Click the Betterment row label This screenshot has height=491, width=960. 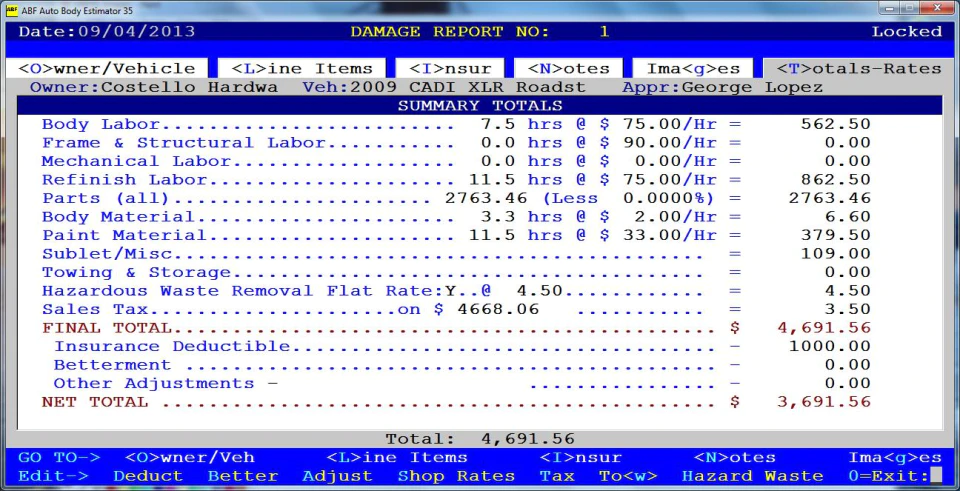[112, 365]
